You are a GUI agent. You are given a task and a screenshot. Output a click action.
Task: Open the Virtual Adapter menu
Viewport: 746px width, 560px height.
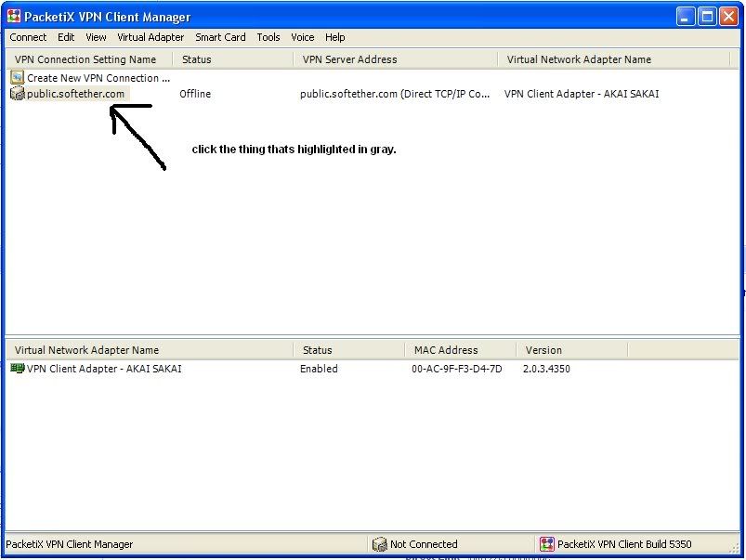[x=151, y=37]
